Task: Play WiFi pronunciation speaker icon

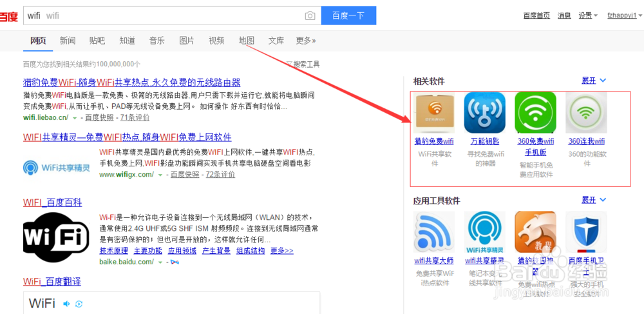Action: tap(66, 304)
